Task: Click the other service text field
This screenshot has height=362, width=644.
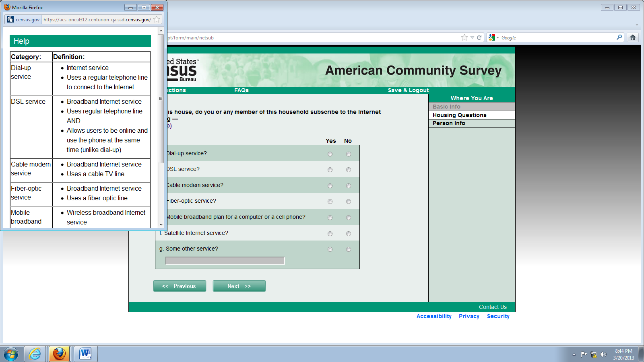Action: coord(225,261)
